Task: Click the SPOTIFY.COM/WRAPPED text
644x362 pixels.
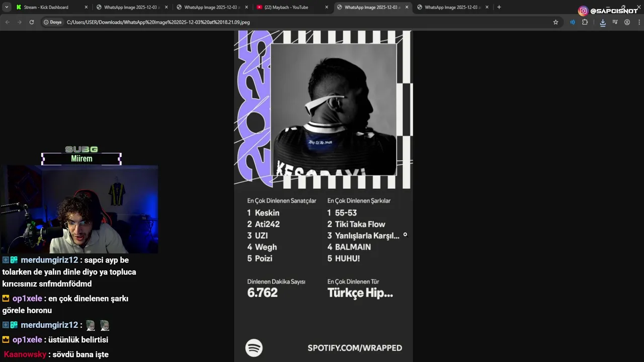Action: 355,348
